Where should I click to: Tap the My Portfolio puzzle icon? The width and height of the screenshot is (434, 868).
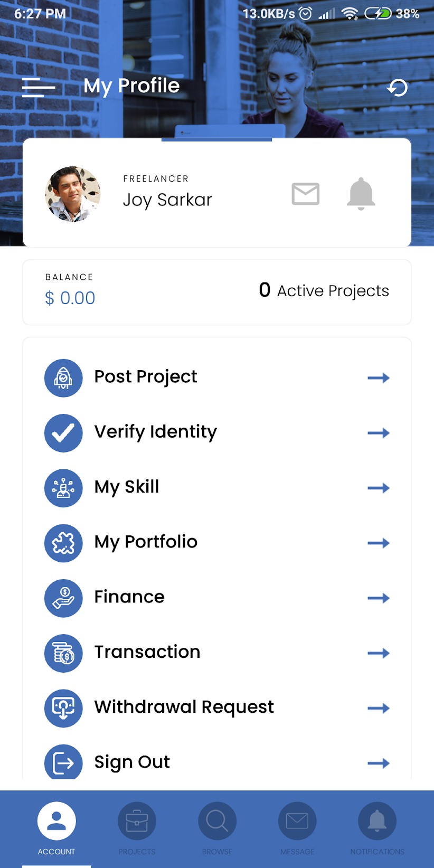tap(63, 543)
